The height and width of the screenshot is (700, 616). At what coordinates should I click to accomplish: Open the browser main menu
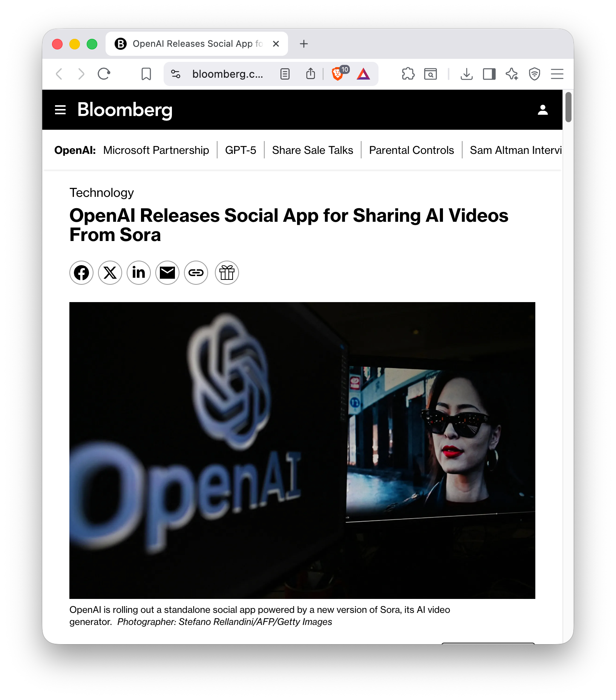[x=557, y=74]
